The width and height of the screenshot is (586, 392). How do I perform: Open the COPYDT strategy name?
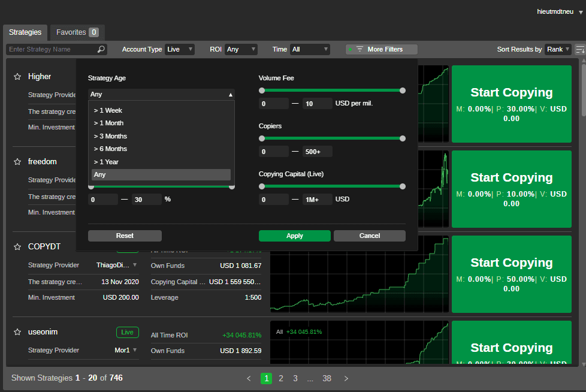pos(44,246)
